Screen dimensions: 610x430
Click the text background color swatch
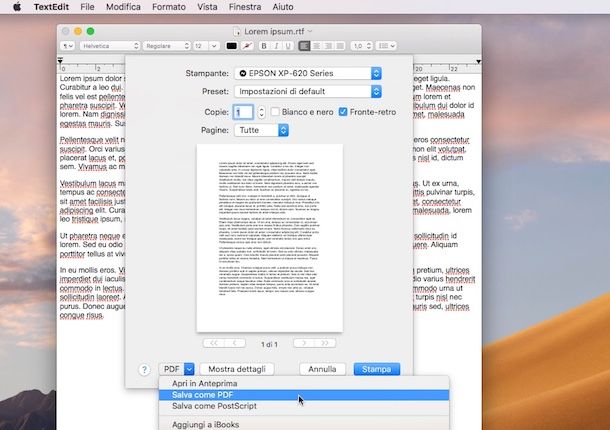tap(247, 46)
